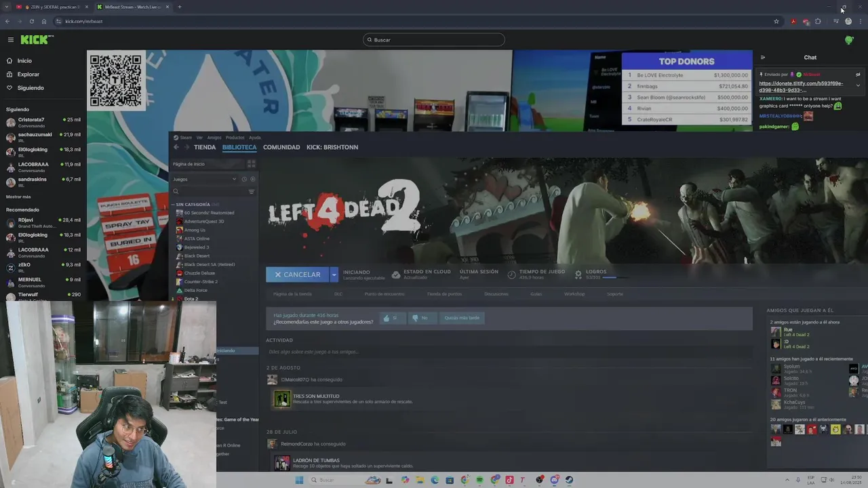Open dropdown arrow beside Cancelar button

coord(334,274)
